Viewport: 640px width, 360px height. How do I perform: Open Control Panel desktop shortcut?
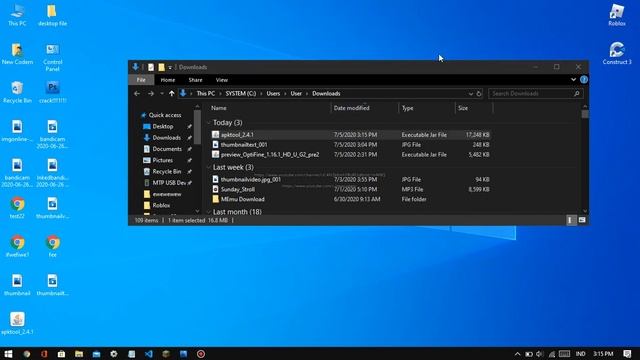(x=52, y=57)
